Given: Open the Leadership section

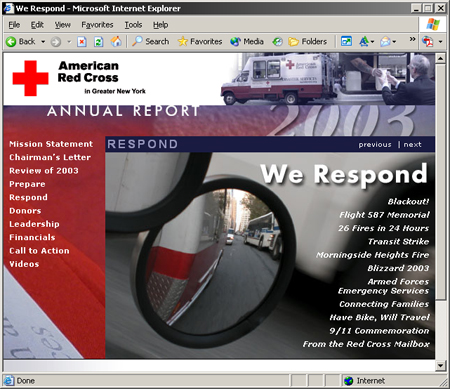Looking at the screenshot, I should pos(34,224).
